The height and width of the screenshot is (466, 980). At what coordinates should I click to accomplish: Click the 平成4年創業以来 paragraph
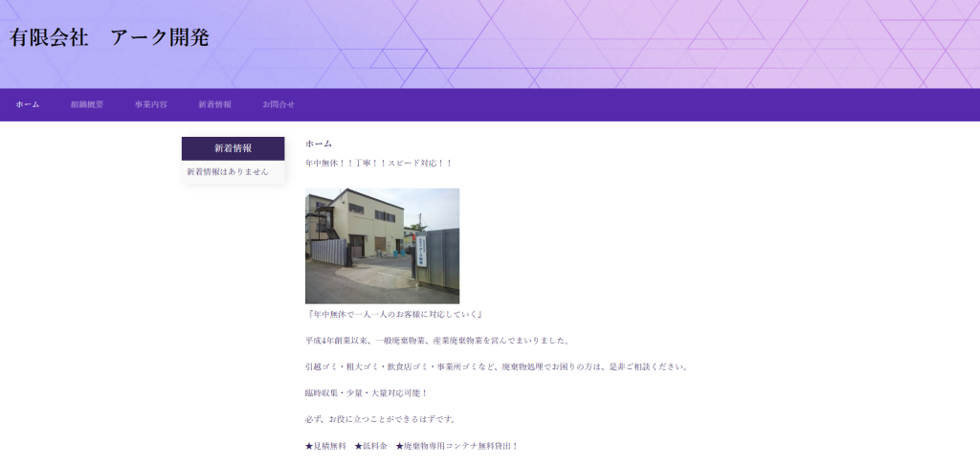coord(437,341)
